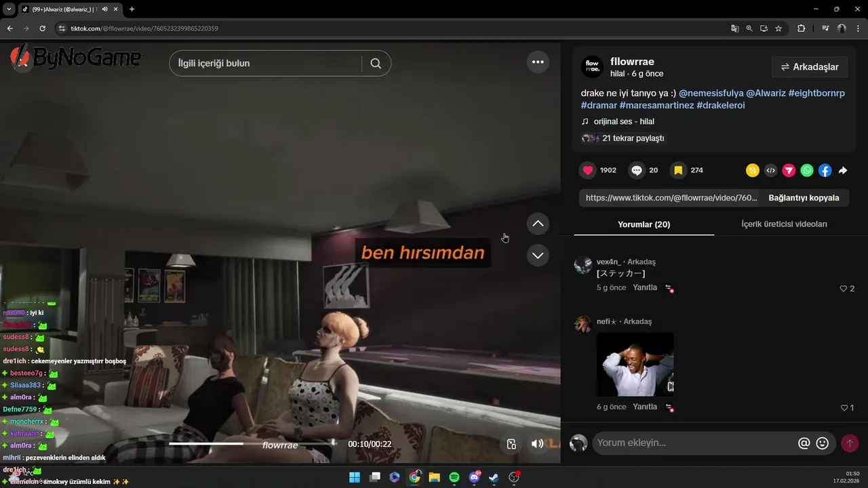Image resolution: width=868 pixels, height=488 pixels.
Task: Go back in Chrome
Action: (9, 28)
